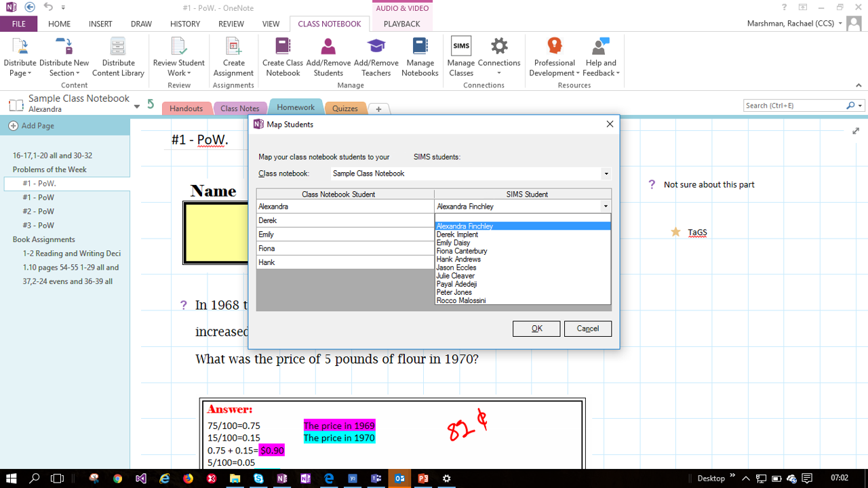
Task: Open user account dropdown arrow
Action: 840,24
